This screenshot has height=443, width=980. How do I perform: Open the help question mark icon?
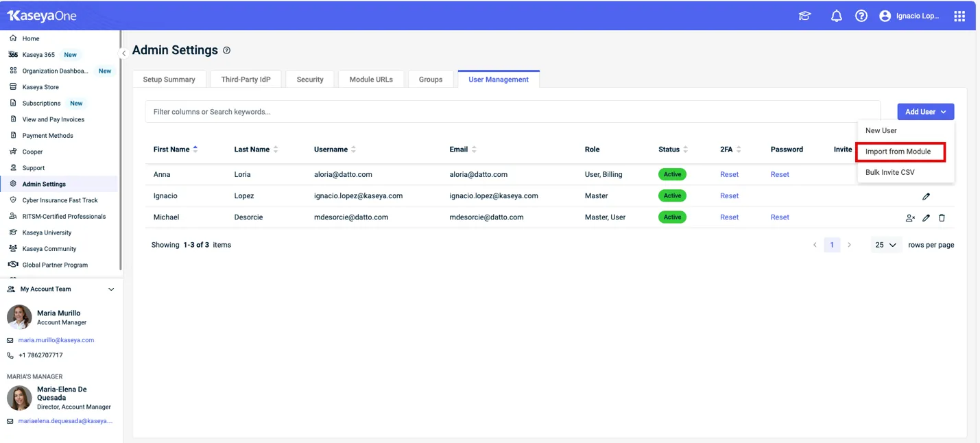click(x=861, y=16)
